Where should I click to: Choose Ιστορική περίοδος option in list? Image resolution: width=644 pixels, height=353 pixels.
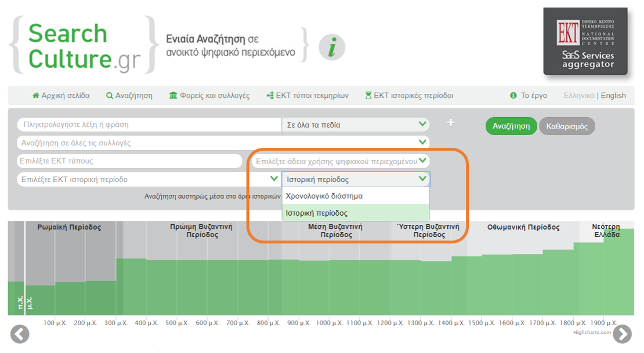click(356, 213)
